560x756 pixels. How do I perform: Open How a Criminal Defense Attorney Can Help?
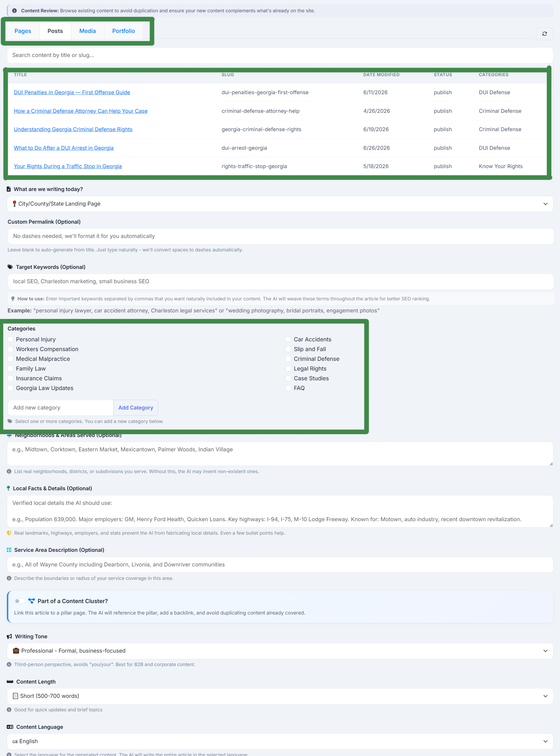coord(81,111)
